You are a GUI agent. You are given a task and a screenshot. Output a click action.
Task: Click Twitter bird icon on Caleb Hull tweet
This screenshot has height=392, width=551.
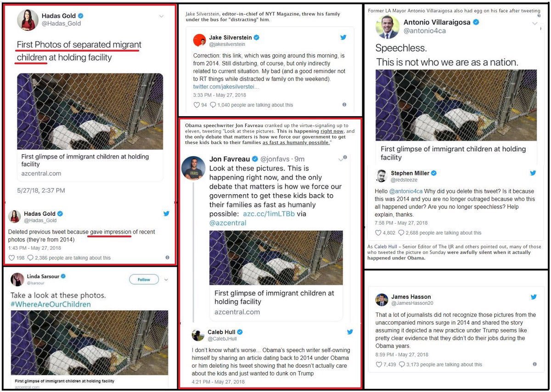[x=350, y=332]
